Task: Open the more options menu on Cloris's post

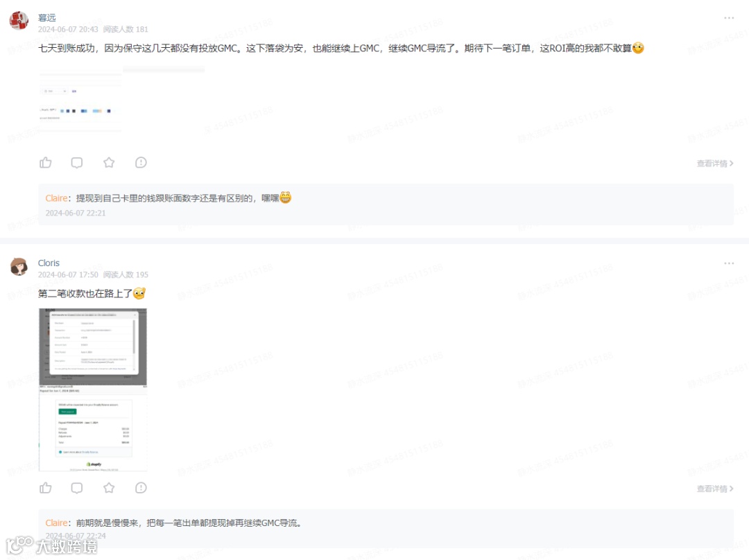Action: 729,263
